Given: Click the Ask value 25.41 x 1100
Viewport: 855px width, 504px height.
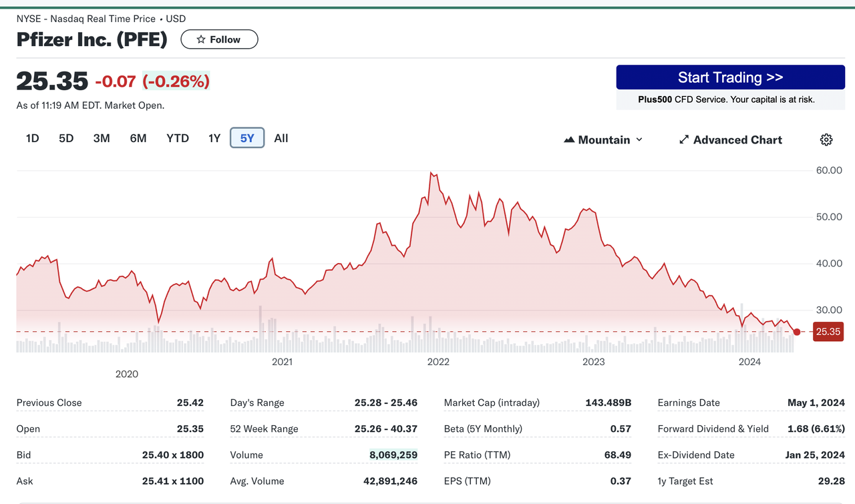Looking at the screenshot, I should 173,481.
